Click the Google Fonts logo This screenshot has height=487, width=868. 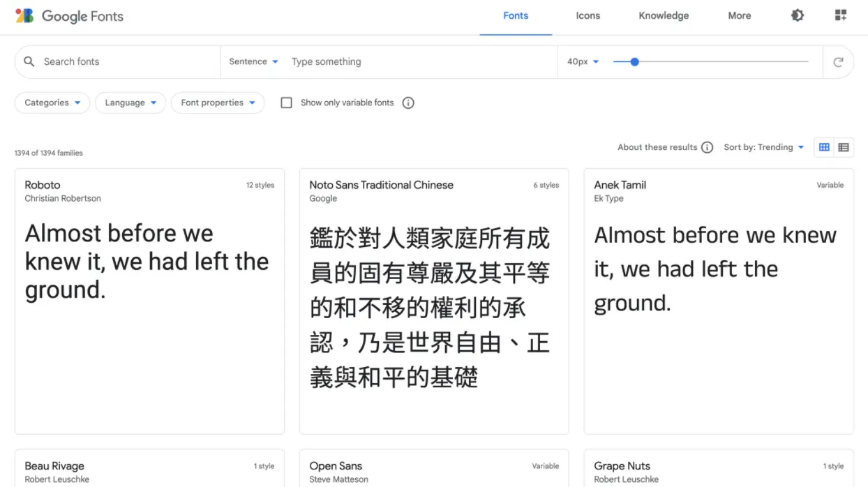(x=69, y=16)
